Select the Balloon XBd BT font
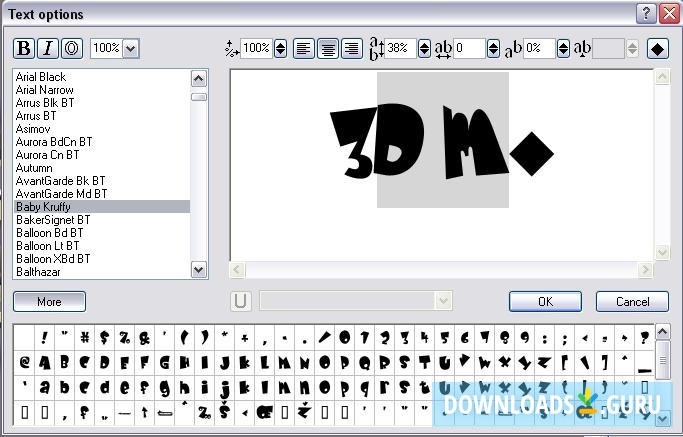This screenshot has width=683, height=437. pos(101,259)
